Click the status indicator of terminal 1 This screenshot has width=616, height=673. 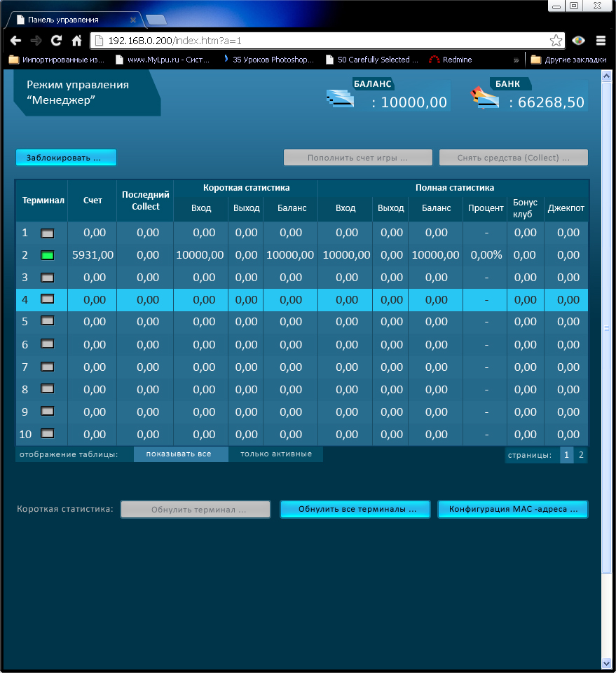point(47,233)
